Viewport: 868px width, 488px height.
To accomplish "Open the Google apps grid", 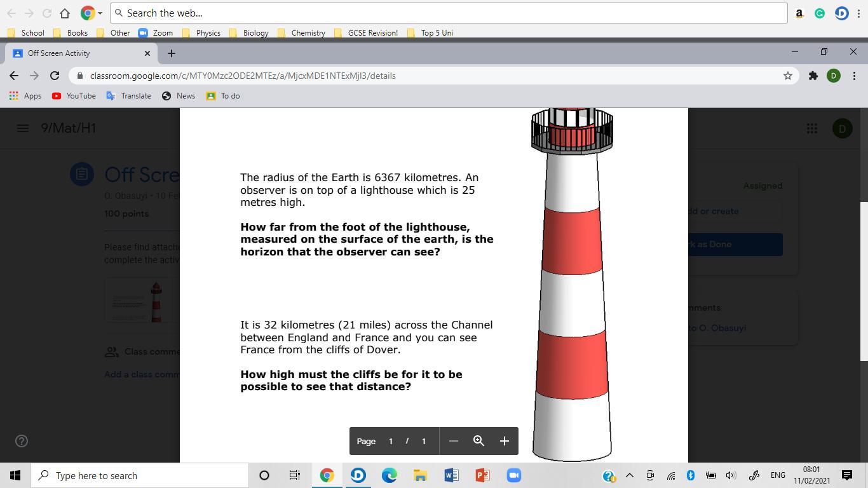I will (x=811, y=128).
